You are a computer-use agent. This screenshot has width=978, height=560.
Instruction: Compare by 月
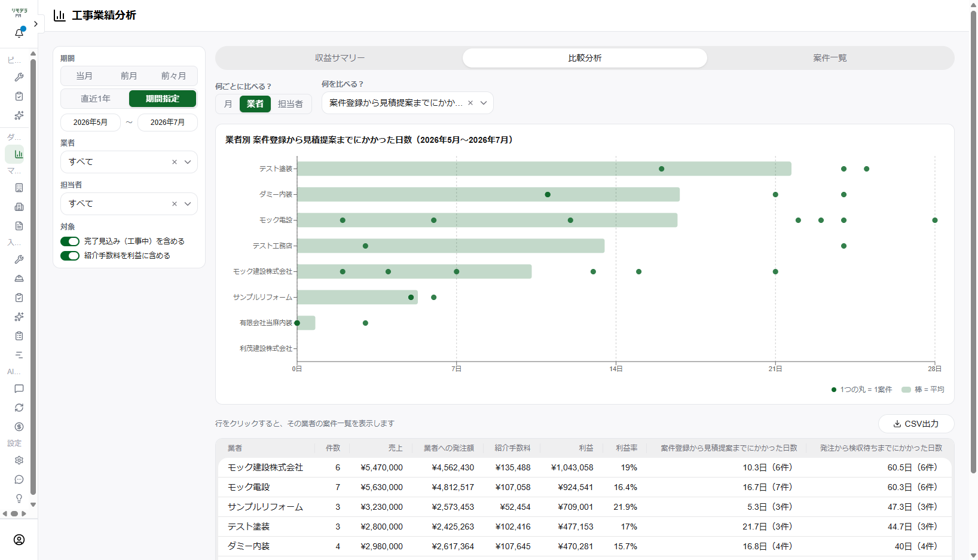point(228,104)
